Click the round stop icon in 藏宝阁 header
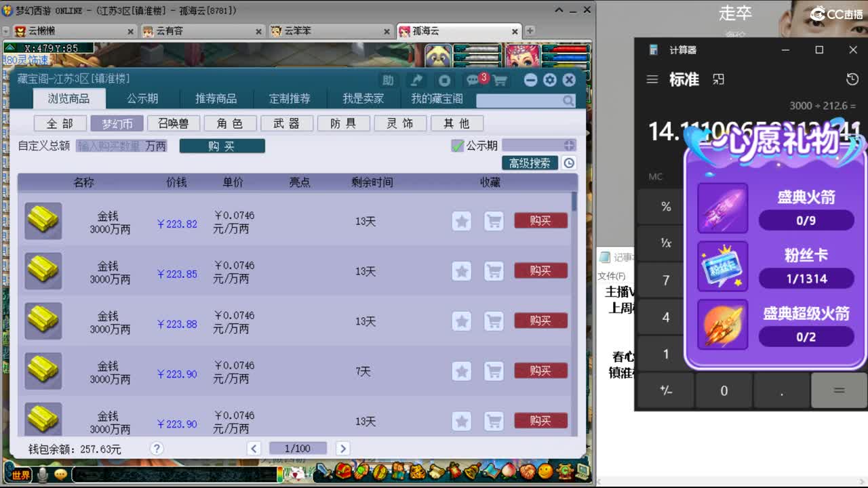The image size is (868, 488). [x=444, y=80]
